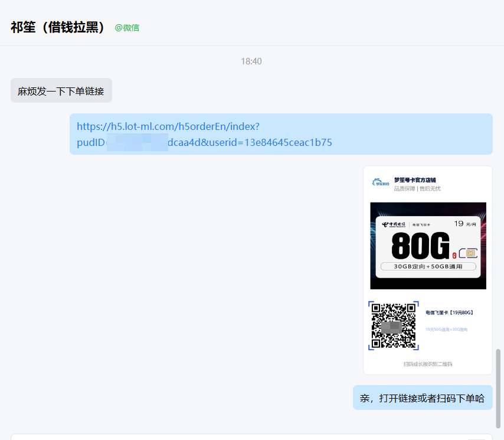Click the 梦笙号卡官方店铺 store title
504x440 pixels.
[415, 180]
